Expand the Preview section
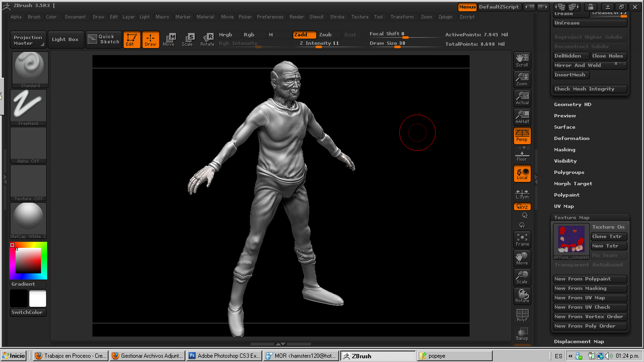Image resolution: width=644 pixels, height=362 pixels. point(565,116)
